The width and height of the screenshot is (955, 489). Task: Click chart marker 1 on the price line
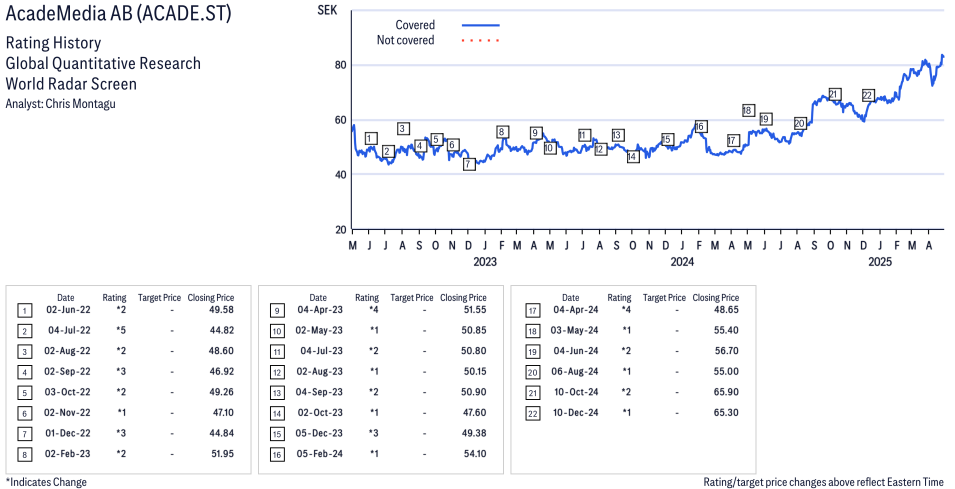coord(371,138)
